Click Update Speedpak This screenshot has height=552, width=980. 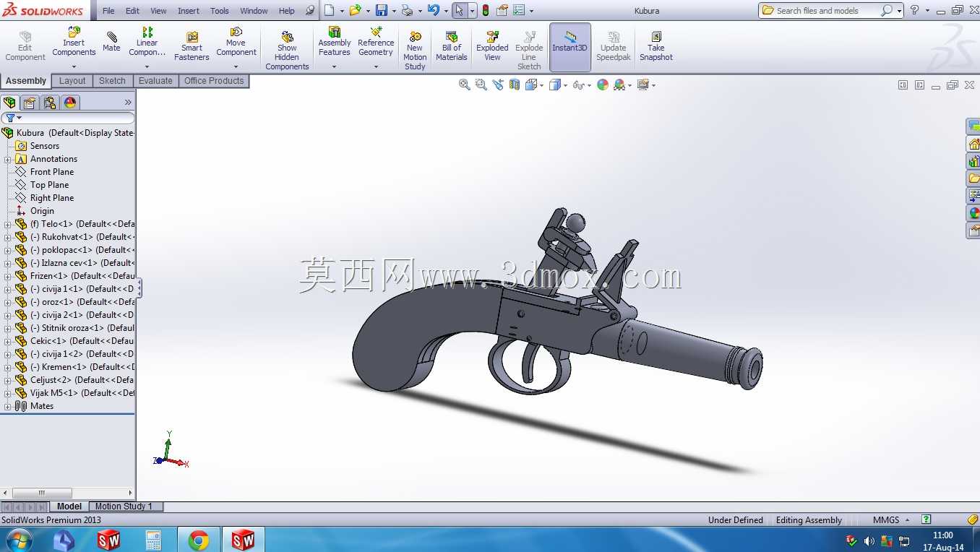pyautogui.click(x=614, y=47)
